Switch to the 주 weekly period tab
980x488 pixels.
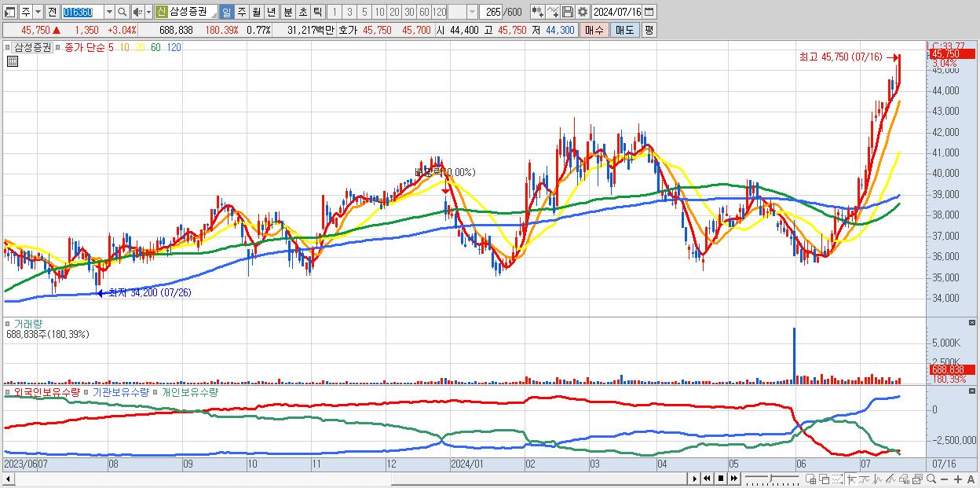pos(241,12)
